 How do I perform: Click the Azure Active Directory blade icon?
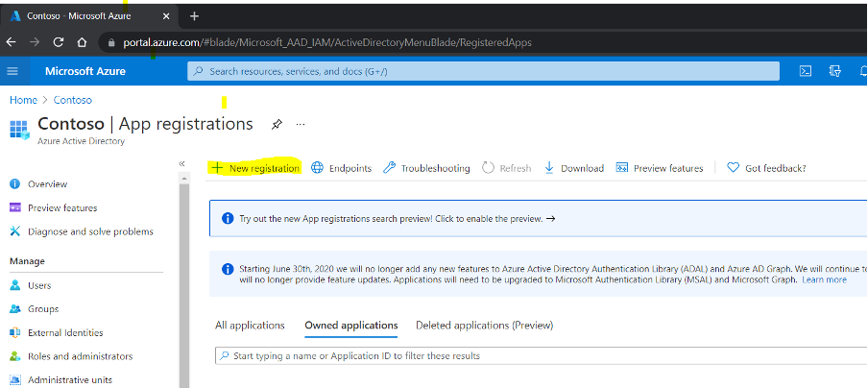19,130
